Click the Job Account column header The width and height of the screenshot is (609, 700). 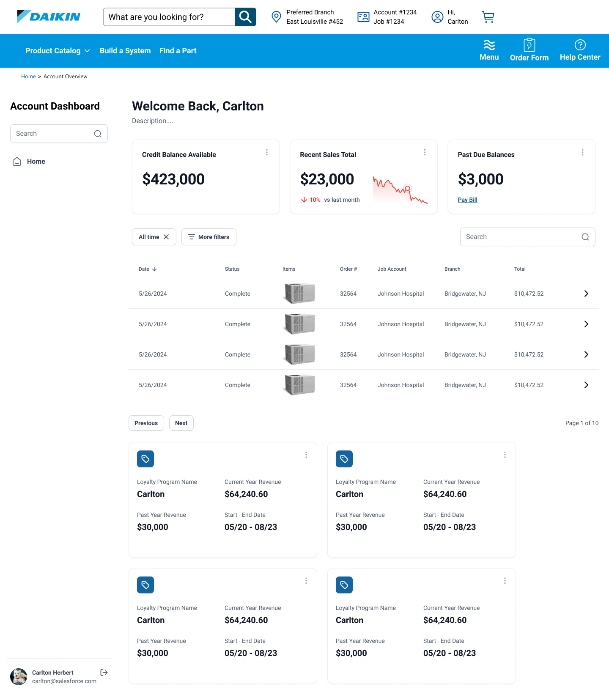click(392, 269)
